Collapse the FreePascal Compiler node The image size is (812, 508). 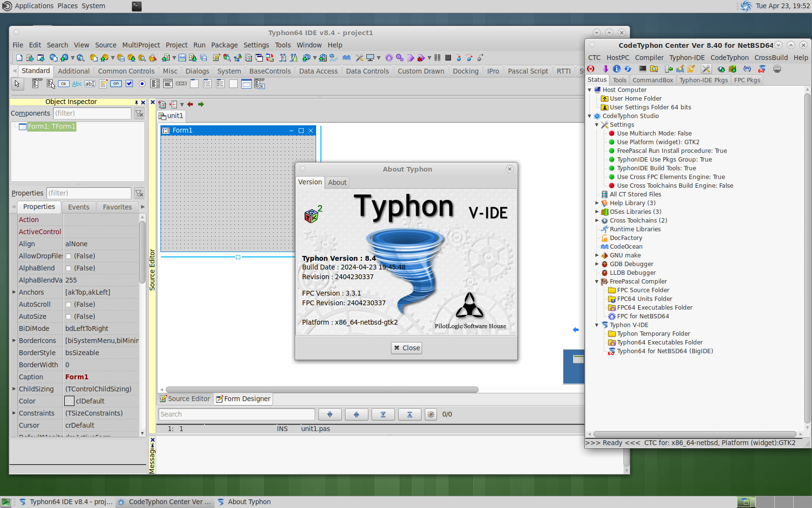click(597, 282)
